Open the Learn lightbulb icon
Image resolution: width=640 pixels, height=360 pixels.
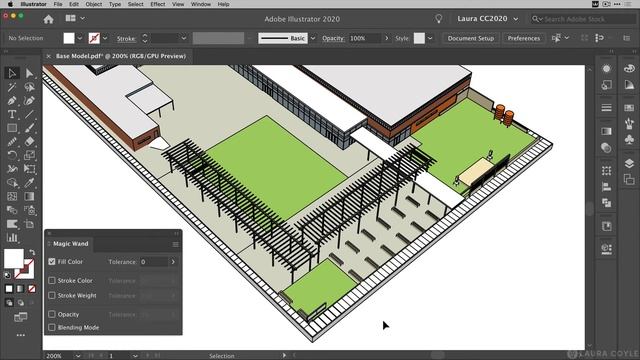(x=438, y=19)
